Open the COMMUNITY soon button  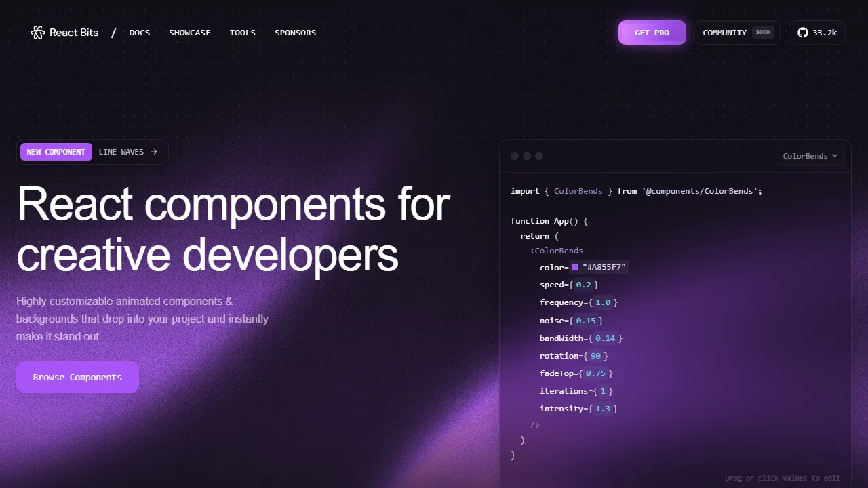(x=738, y=33)
